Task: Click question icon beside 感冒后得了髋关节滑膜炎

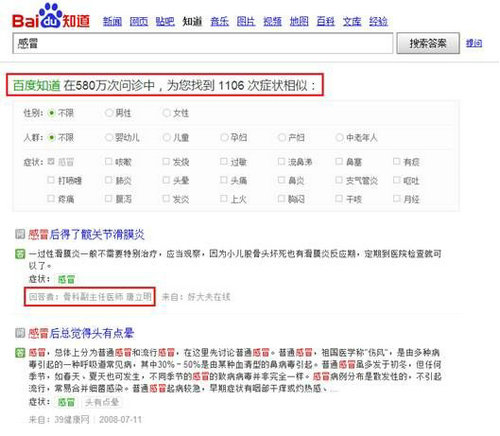Action: 20,234
